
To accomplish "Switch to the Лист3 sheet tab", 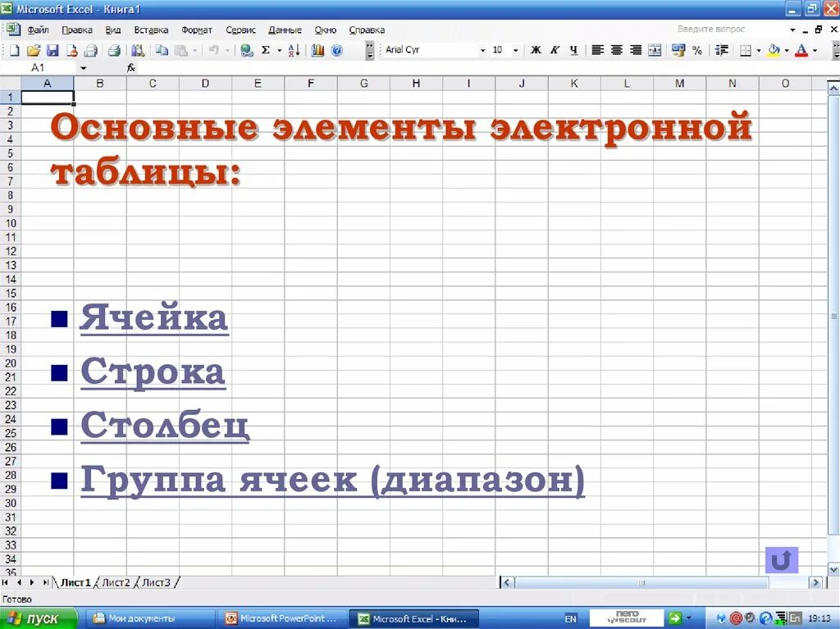I will point(156,582).
